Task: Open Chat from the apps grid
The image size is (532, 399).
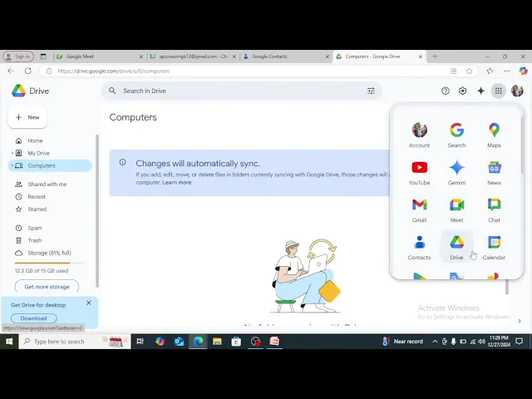Action: 494,210
